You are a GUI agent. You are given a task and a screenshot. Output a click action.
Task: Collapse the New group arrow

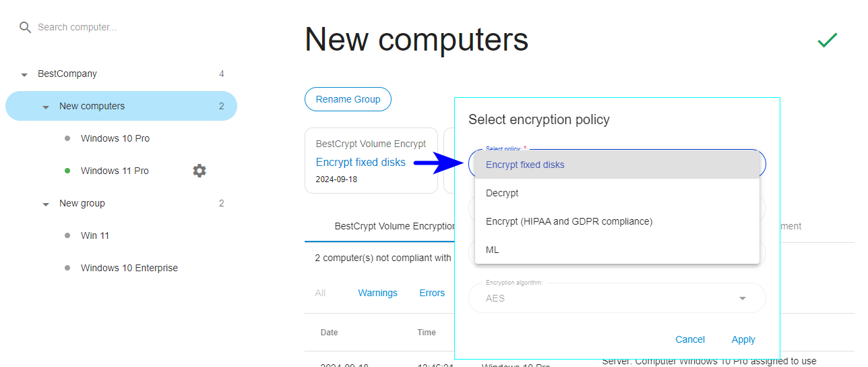tap(46, 204)
